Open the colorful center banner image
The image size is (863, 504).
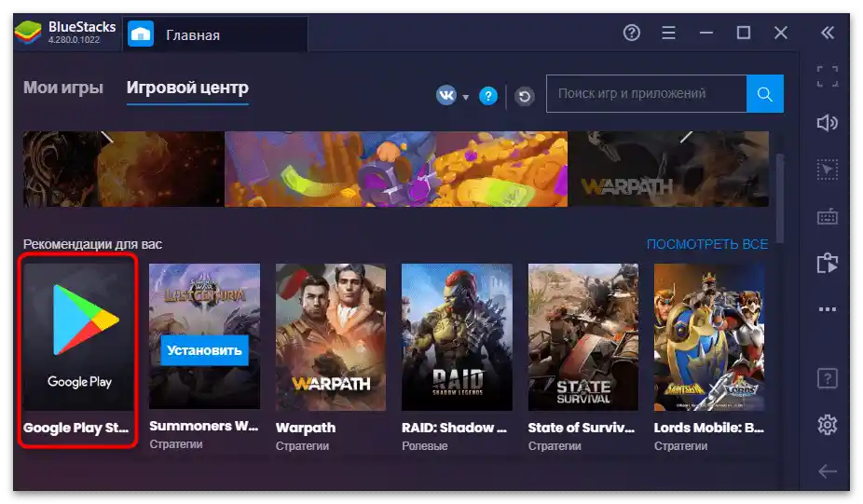coord(396,169)
